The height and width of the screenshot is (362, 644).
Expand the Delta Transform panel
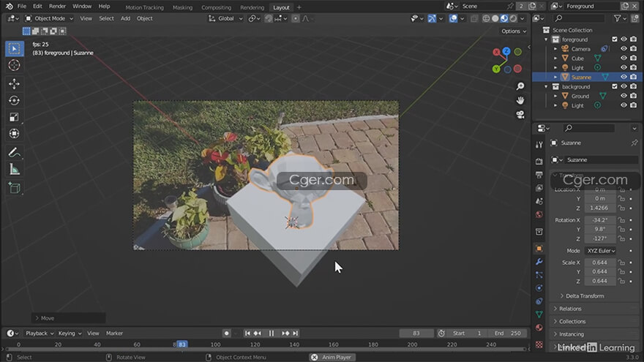click(585, 295)
